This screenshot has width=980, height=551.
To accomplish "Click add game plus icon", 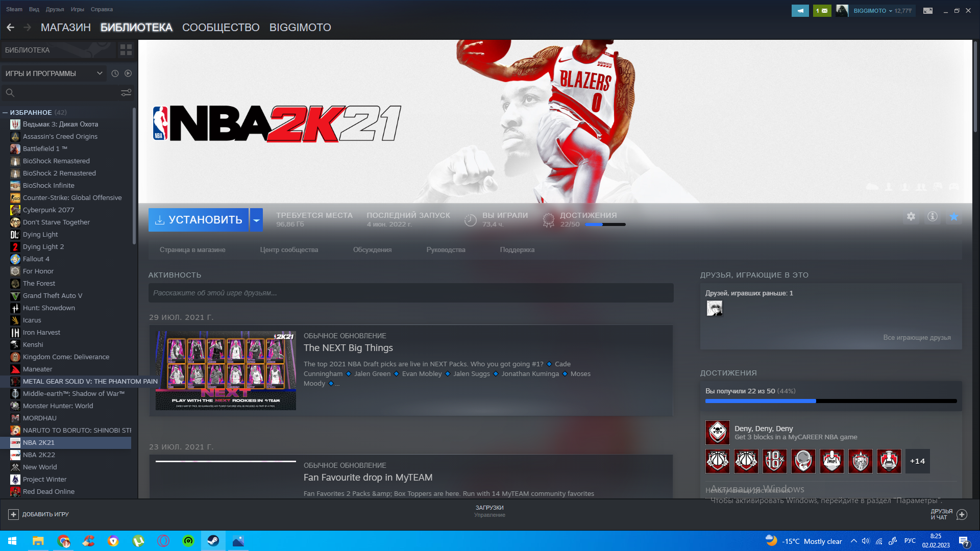I will click(x=14, y=514).
